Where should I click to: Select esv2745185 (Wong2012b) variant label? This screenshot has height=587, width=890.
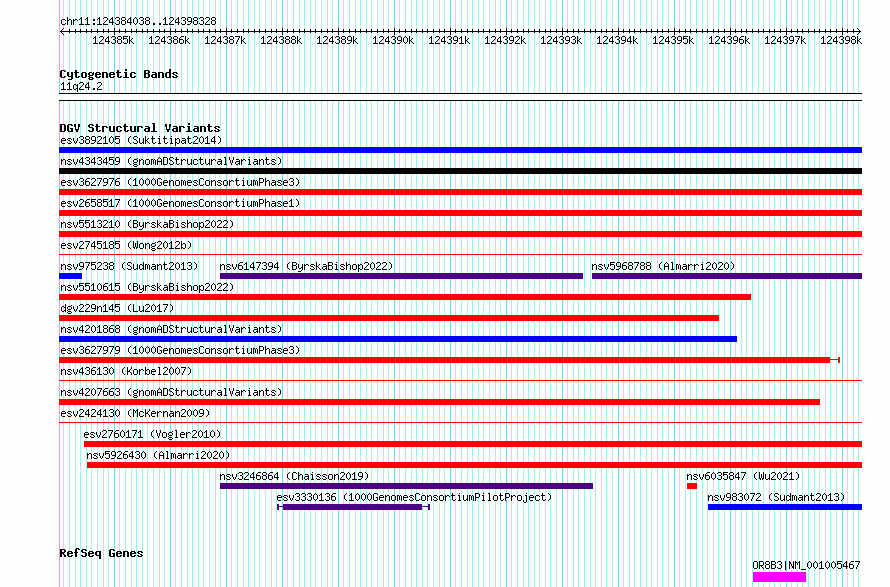coord(126,245)
